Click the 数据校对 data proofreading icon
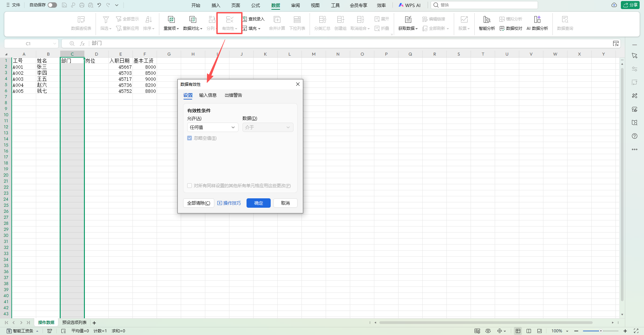Screen dimensions: 644x335 [x=502, y=28]
